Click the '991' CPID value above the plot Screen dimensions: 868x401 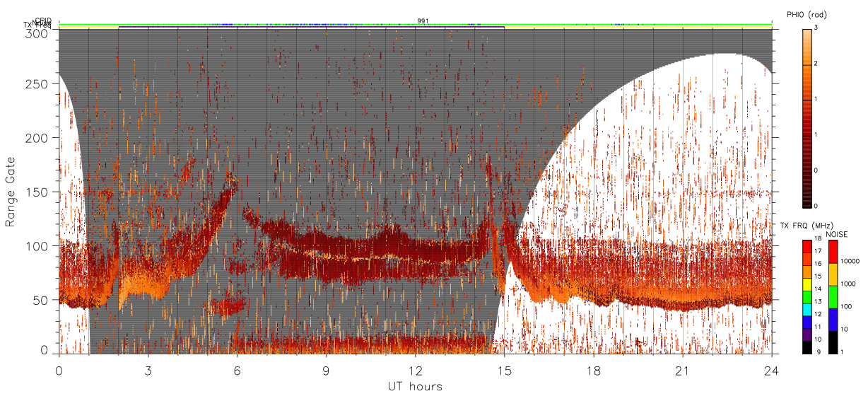(x=423, y=21)
